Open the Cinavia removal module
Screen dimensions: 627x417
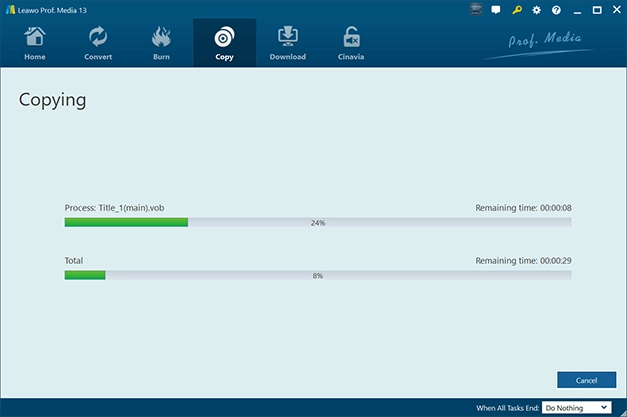click(351, 43)
